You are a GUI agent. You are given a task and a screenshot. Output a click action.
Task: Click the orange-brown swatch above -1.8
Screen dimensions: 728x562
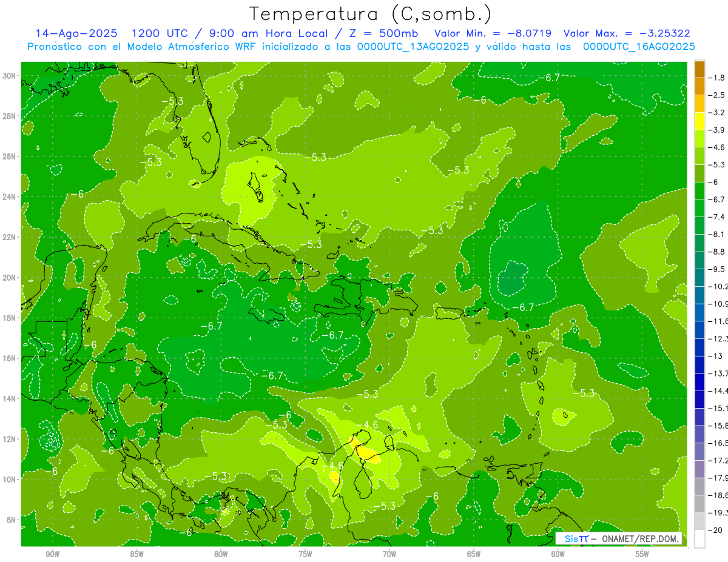pos(700,70)
